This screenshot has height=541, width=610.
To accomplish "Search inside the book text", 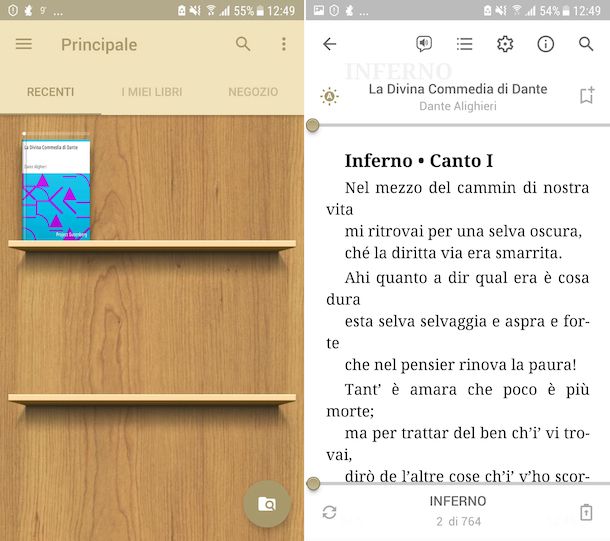I will point(586,44).
